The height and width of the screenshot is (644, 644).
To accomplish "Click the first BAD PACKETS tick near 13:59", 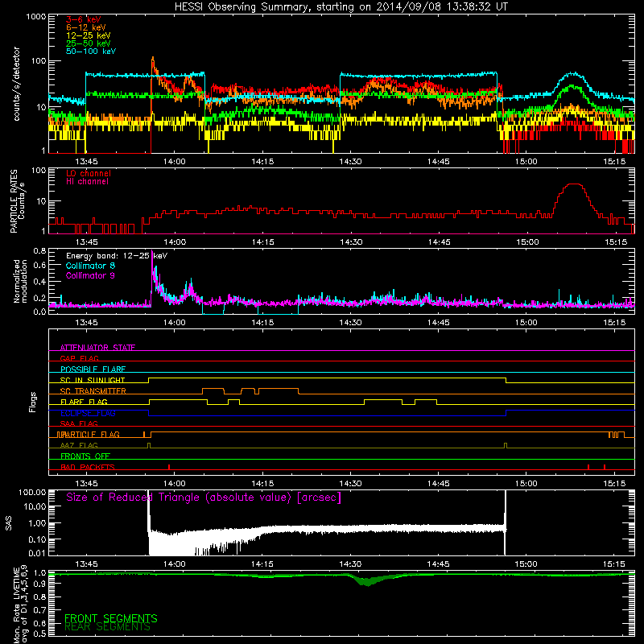I will point(169,467).
